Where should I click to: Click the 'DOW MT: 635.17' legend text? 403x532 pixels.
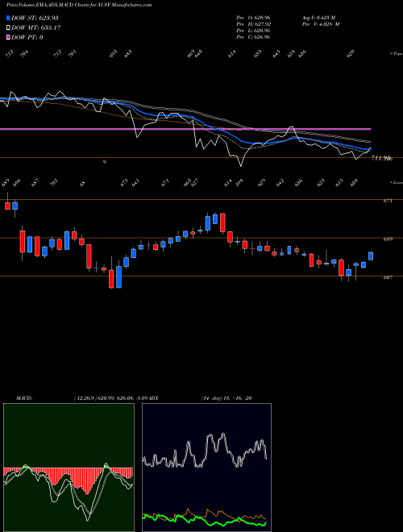(x=35, y=27)
